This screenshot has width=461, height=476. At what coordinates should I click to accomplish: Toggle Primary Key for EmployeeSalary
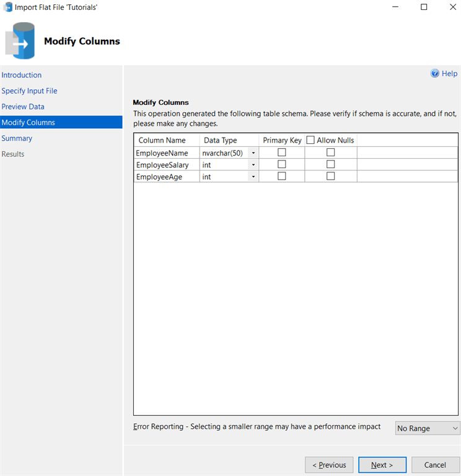(x=282, y=164)
